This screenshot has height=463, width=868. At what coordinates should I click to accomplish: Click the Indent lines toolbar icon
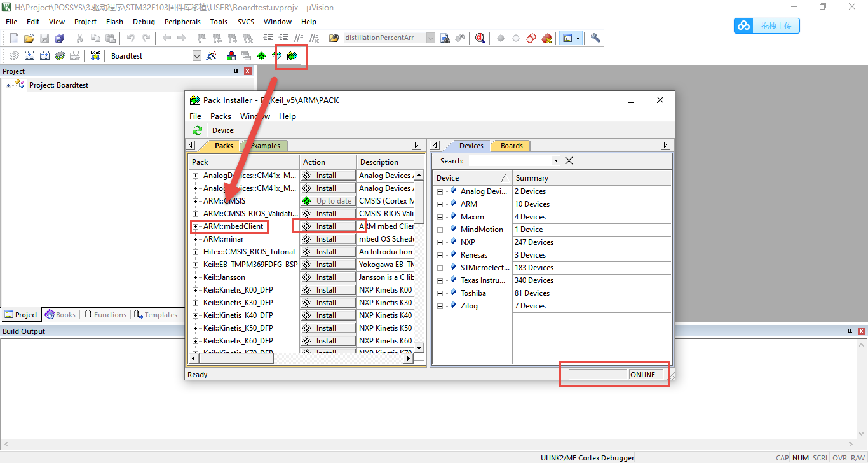point(269,38)
